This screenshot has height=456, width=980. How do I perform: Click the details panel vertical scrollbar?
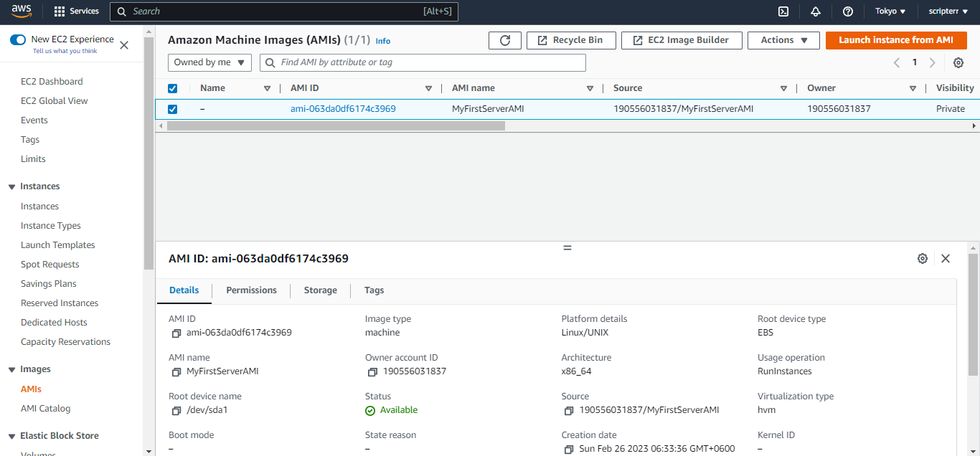[x=974, y=315]
